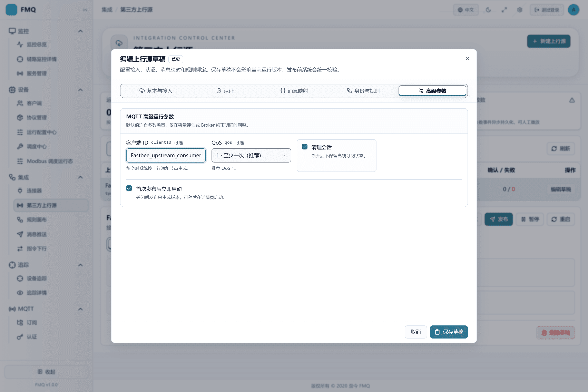Open 服务管理 in sidebar
Image resolution: width=588 pixels, height=392 pixels.
51,73
